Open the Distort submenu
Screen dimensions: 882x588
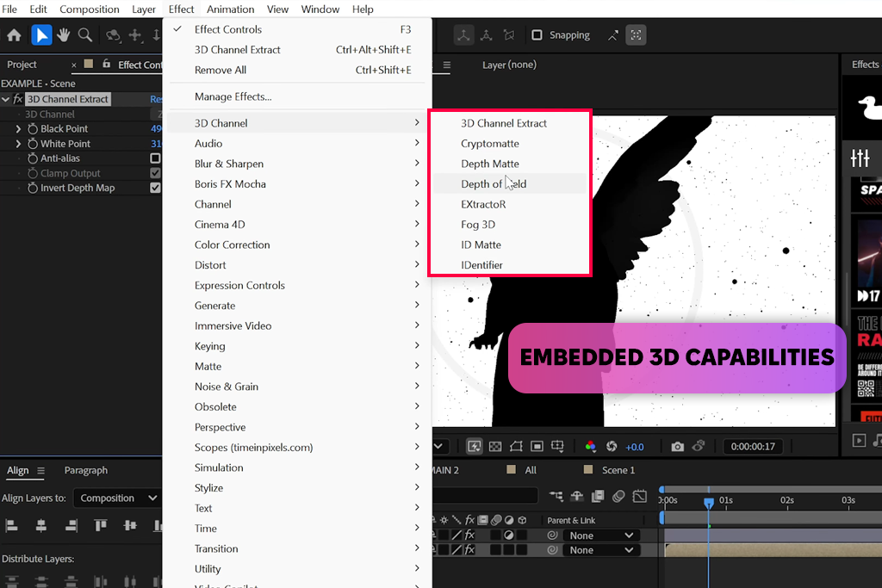pos(296,265)
